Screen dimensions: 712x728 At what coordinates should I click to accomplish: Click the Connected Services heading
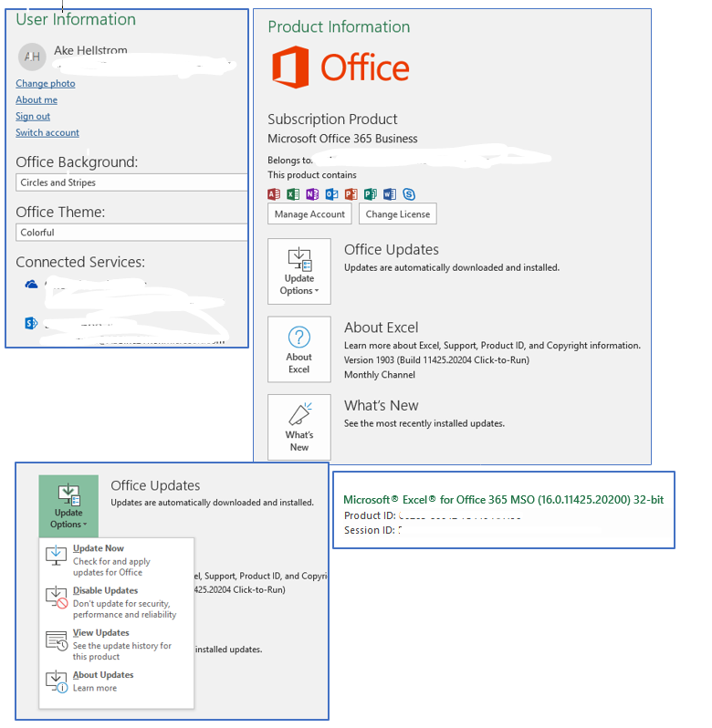click(80, 262)
